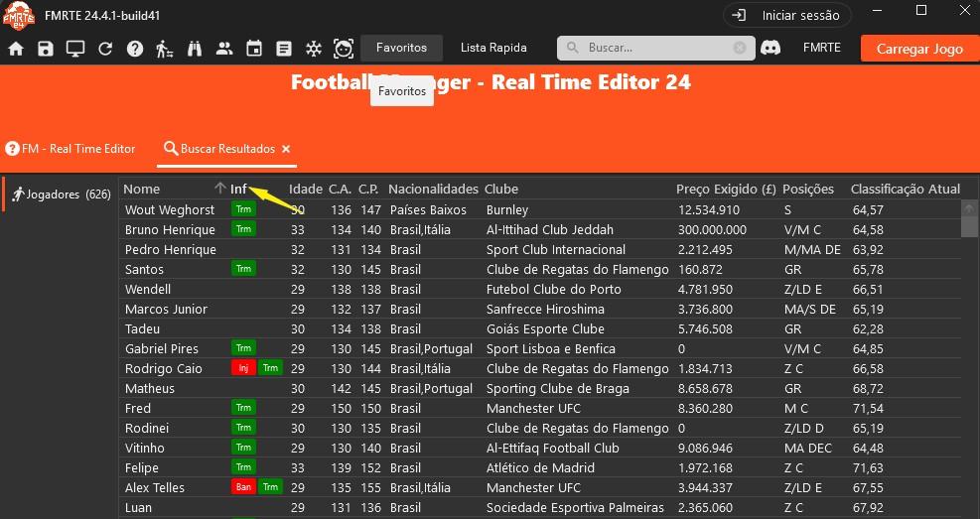Sort by Inf column header

click(238, 189)
